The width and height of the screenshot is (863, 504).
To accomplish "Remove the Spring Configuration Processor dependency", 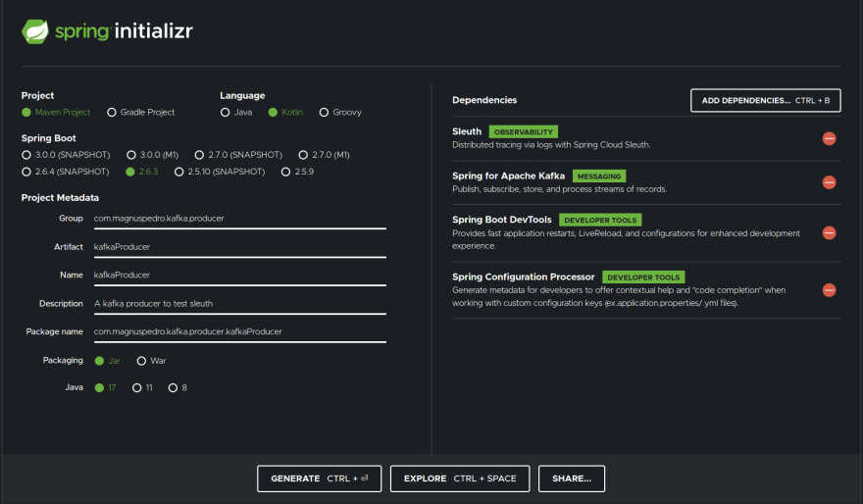I will 829,290.
